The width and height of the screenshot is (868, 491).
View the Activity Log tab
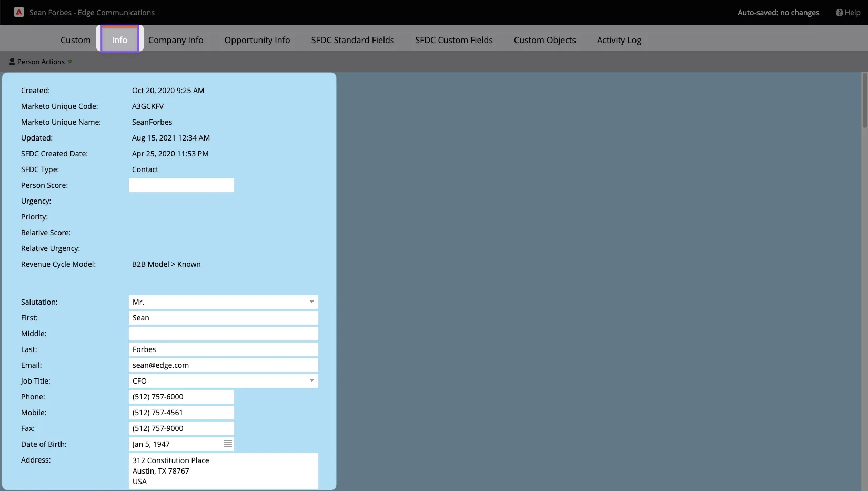pyautogui.click(x=619, y=40)
